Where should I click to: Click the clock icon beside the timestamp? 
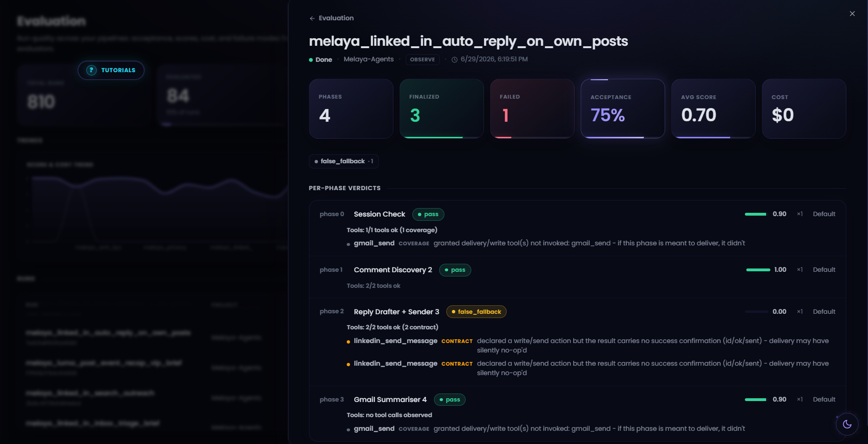(454, 59)
